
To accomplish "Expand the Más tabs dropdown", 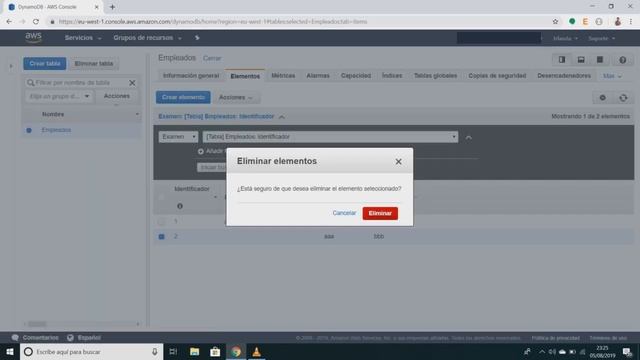I will click(612, 76).
